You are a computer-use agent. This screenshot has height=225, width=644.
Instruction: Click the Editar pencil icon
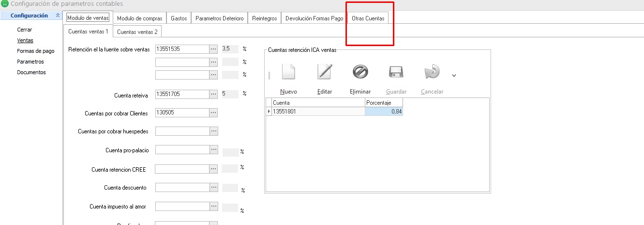point(324,72)
